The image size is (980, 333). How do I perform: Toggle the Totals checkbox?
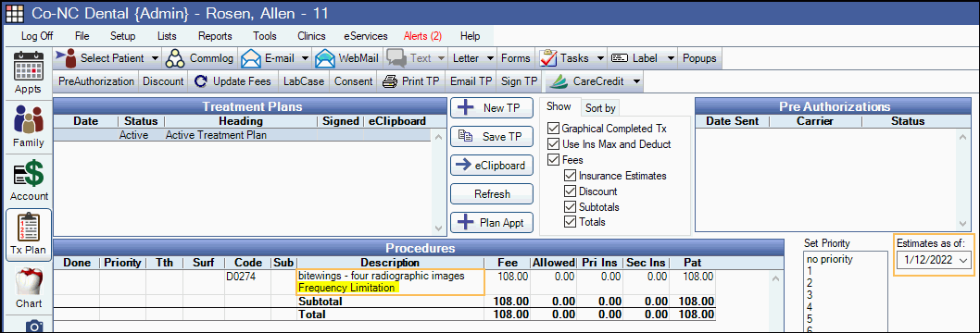click(x=570, y=222)
